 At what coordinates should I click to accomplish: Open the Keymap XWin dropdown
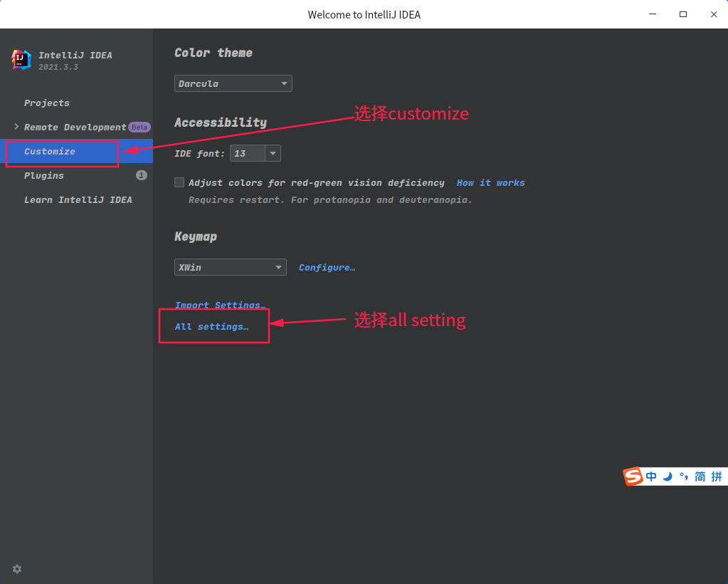pos(231,267)
